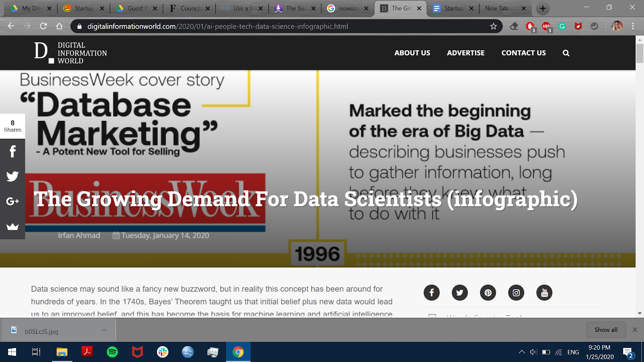
Task: Click the Digital Information World logo
Action: tap(70, 53)
